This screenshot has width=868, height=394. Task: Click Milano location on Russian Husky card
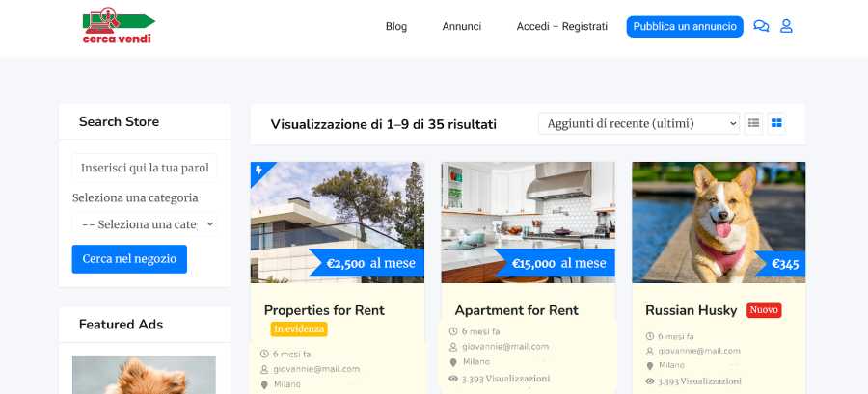tap(671, 366)
